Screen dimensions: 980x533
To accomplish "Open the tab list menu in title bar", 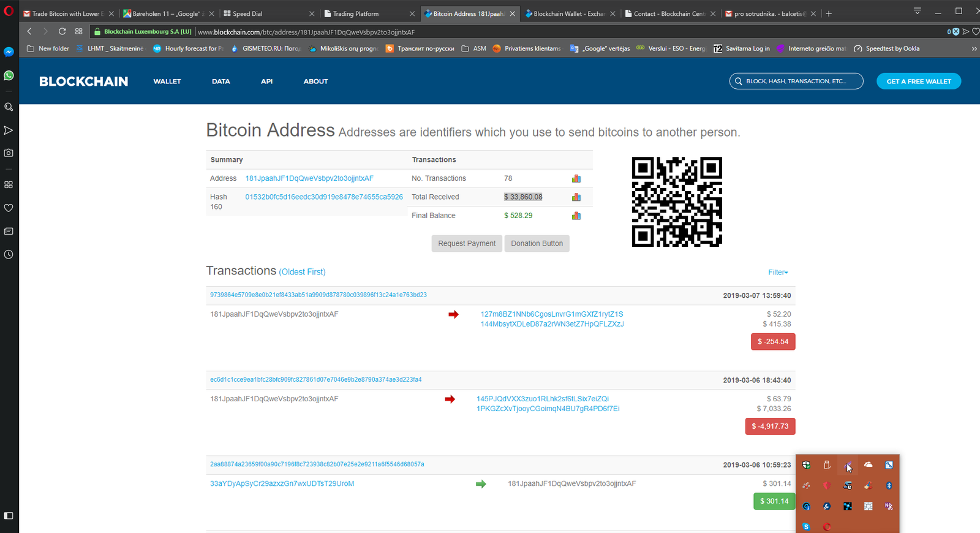I will (917, 11).
